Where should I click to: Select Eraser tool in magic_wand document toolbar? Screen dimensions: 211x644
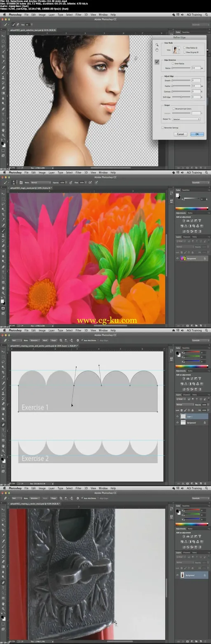[x=3, y=246]
